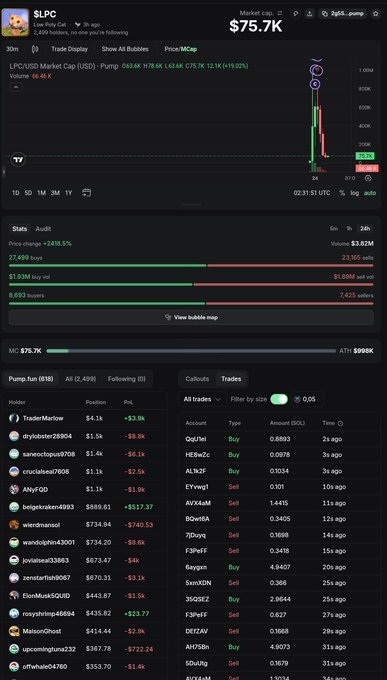The image size is (387, 680).
Task: Set chart range to 3M
Action: (55, 193)
